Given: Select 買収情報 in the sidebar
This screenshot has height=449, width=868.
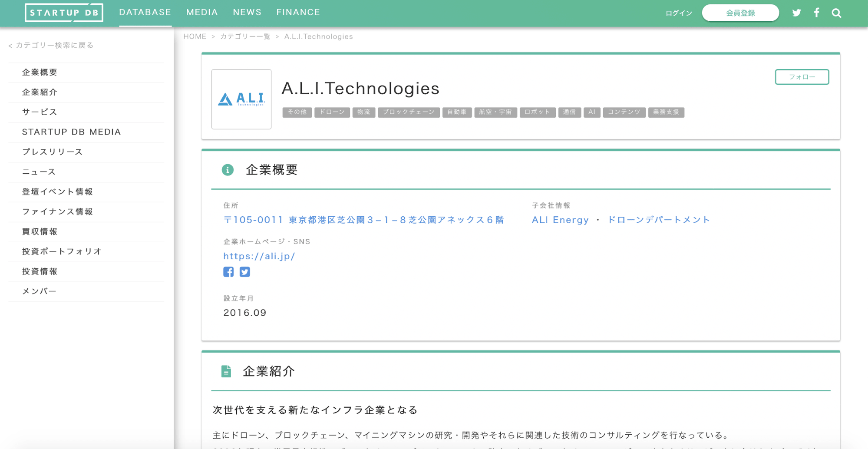Looking at the screenshot, I should (x=86, y=232).
